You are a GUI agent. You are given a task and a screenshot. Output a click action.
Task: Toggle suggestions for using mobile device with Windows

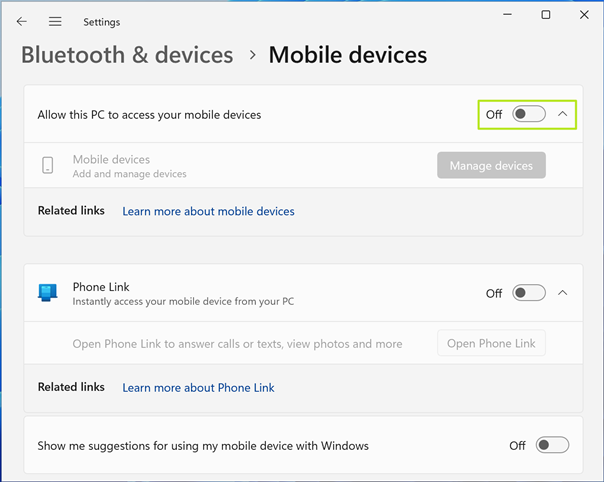552,445
